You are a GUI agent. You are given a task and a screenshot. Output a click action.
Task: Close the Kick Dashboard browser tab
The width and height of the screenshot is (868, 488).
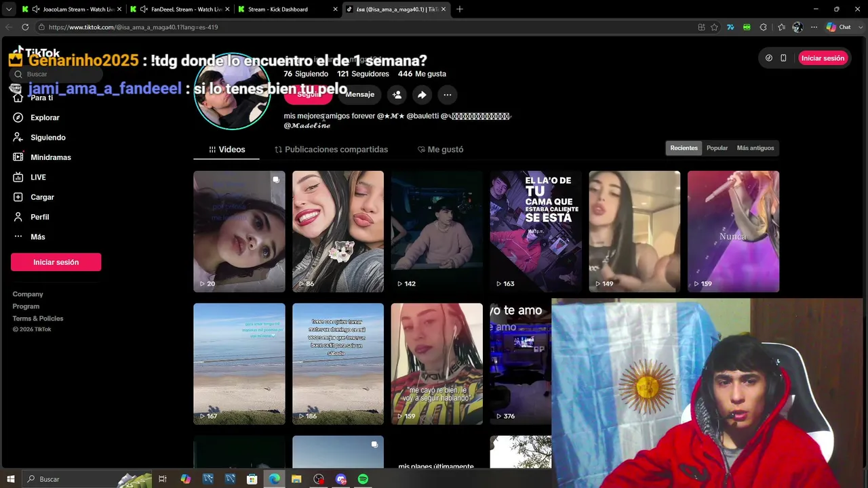tap(335, 9)
